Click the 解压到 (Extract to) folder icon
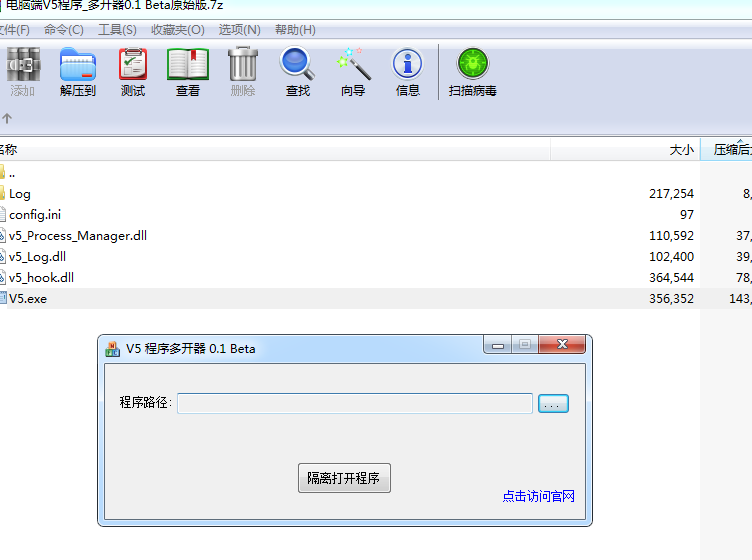 78,64
